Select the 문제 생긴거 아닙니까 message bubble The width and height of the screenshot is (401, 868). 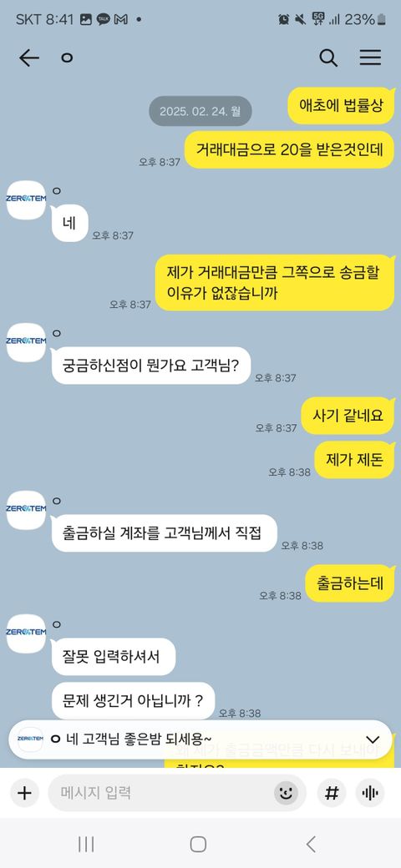(133, 701)
